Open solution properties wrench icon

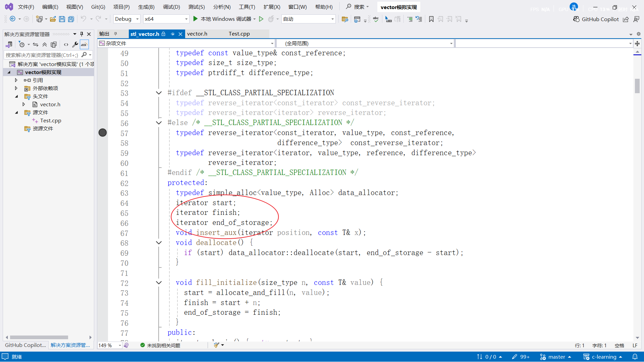pyautogui.click(x=75, y=45)
